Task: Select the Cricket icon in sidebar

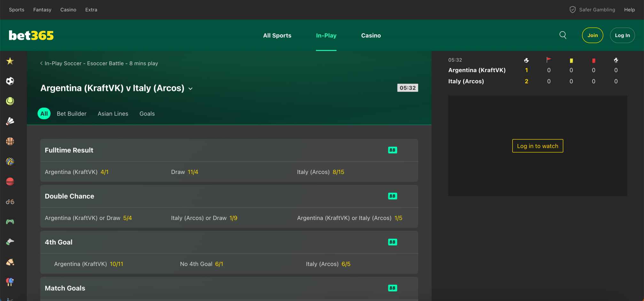Action: (10, 181)
